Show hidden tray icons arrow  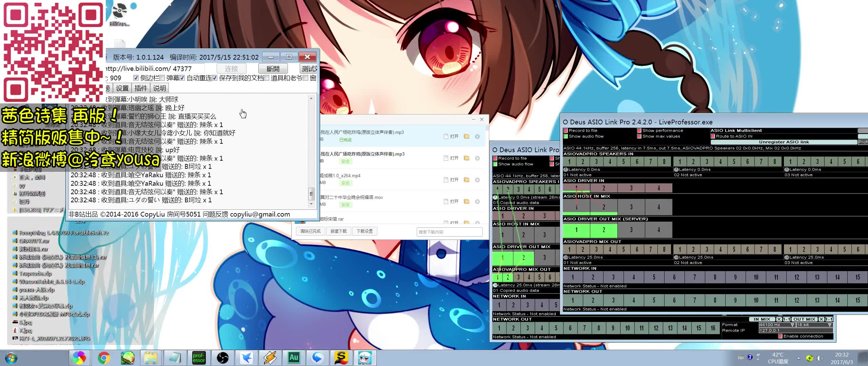(x=798, y=358)
